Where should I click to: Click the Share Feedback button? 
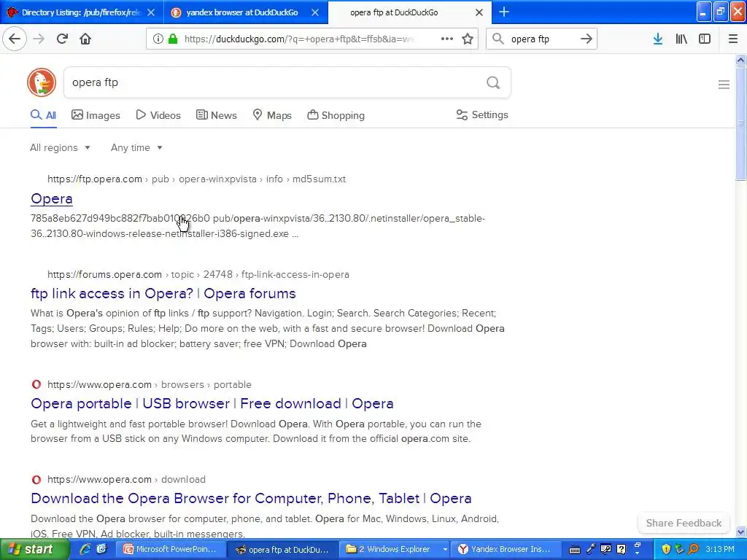[684, 523]
